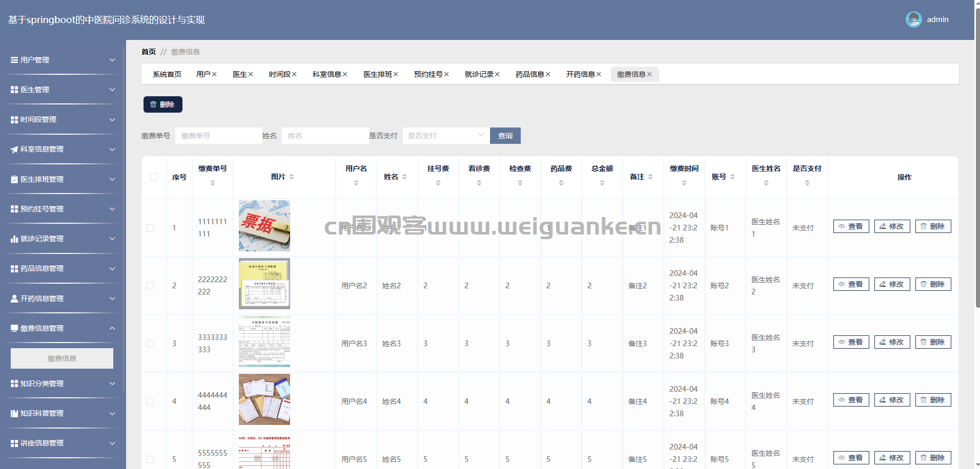
Task: Click the 就诊记录管理 bar chart icon
Action: 14,239
